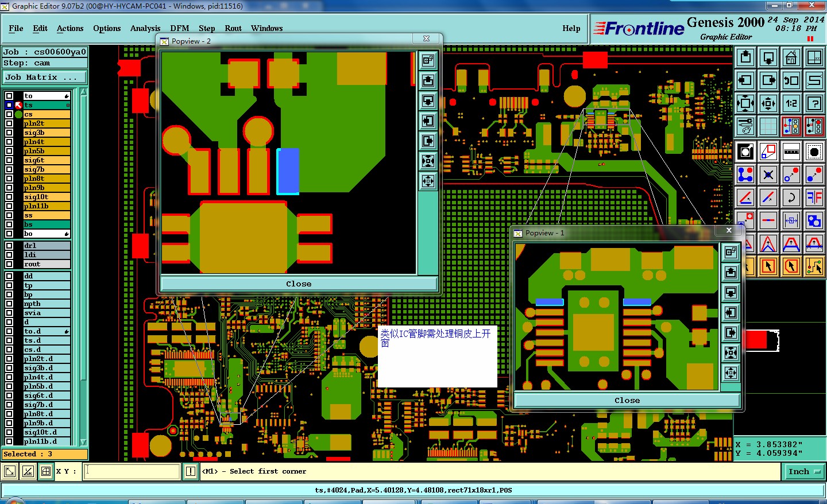Open the Actions menu

pyautogui.click(x=70, y=28)
